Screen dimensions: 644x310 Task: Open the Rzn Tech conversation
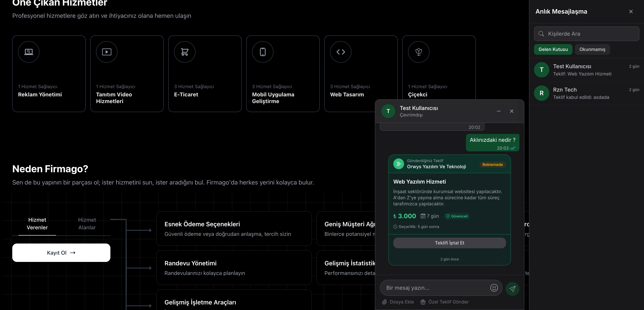[x=586, y=93]
